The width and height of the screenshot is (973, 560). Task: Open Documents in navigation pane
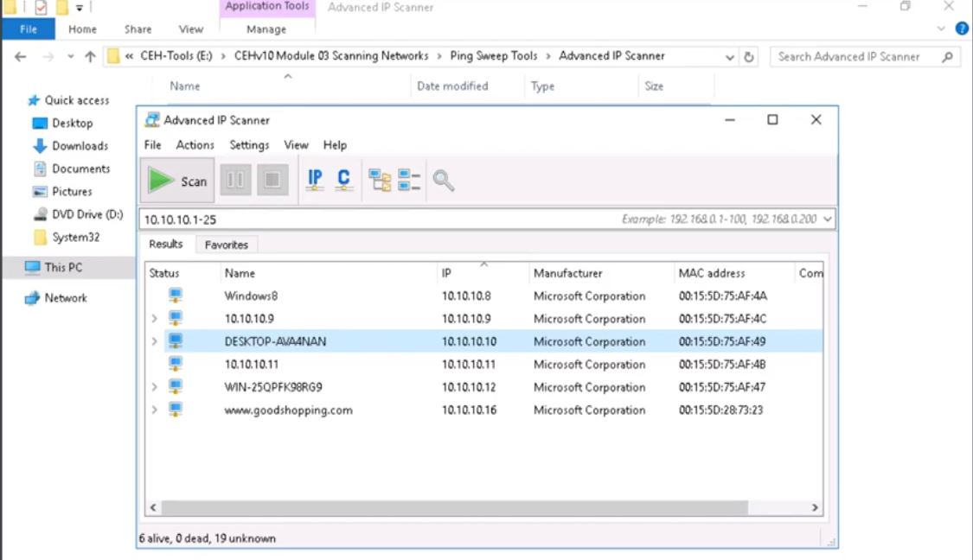(80, 169)
